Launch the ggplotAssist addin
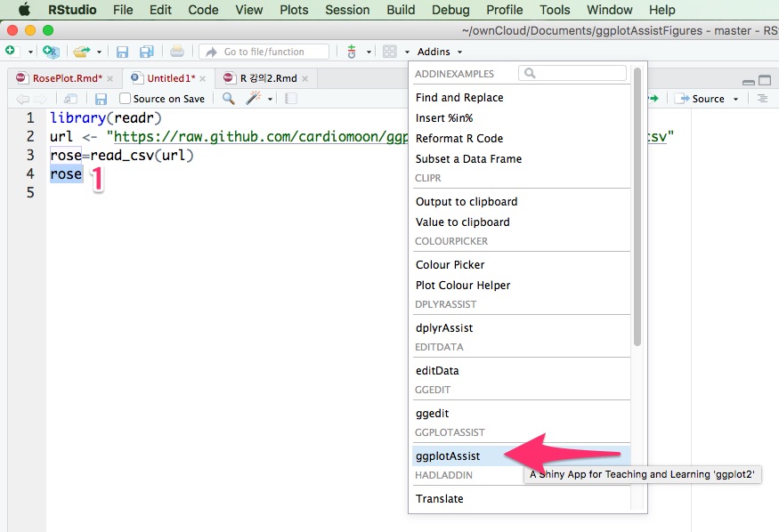Viewport: 779px width, 532px height. [x=521, y=455]
